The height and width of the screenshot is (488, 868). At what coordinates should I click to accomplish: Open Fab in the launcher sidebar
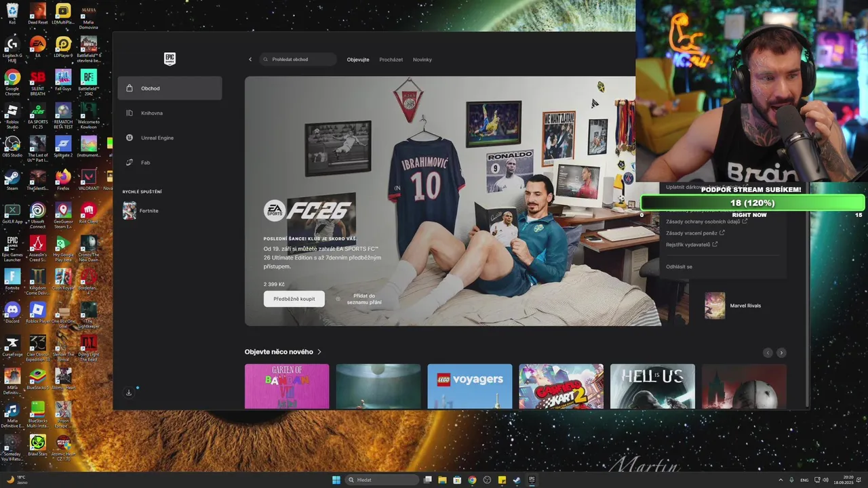[170, 163]
